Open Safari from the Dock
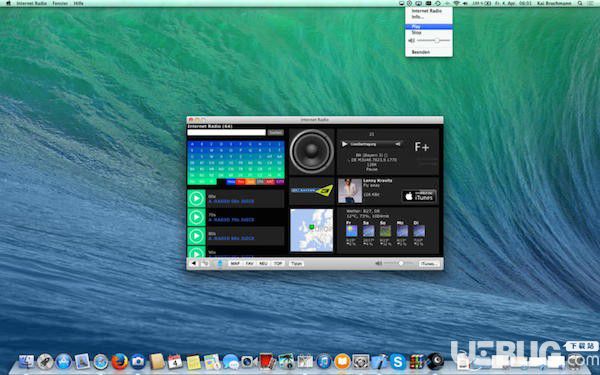The width and height of the screenshot is (600, 375). [x=101, y=361]
